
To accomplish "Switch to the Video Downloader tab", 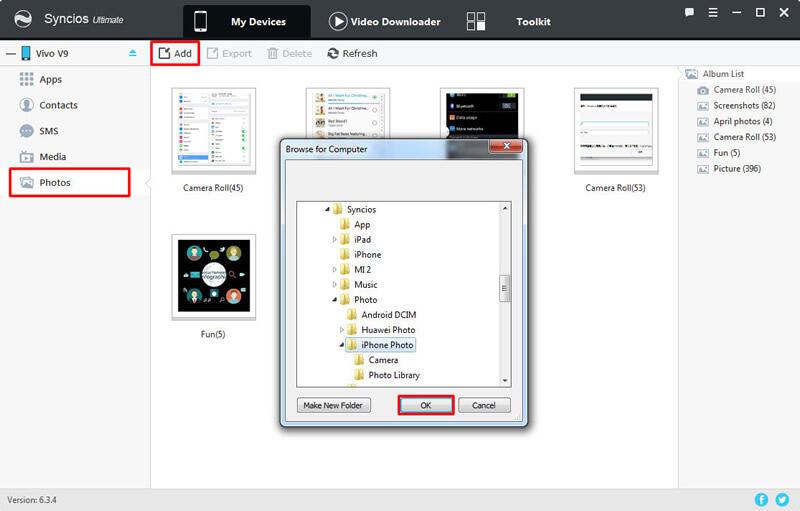I will tap(385, 21).
